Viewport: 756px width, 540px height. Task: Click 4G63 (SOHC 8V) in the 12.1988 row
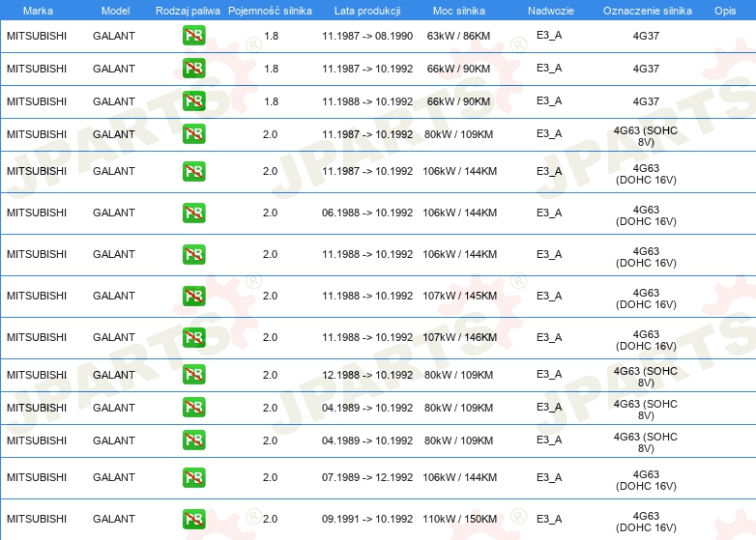click(646, 377)
